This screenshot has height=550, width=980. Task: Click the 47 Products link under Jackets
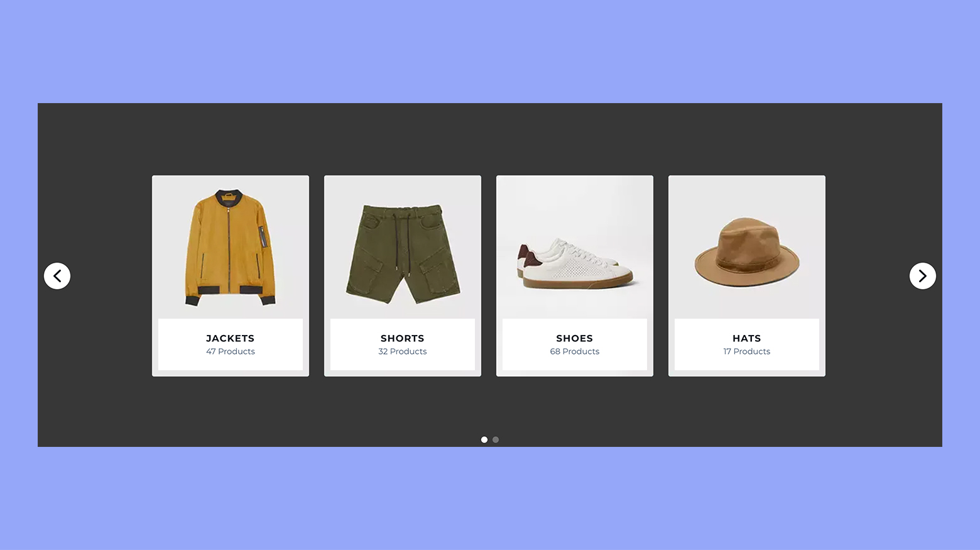(230, 351)
